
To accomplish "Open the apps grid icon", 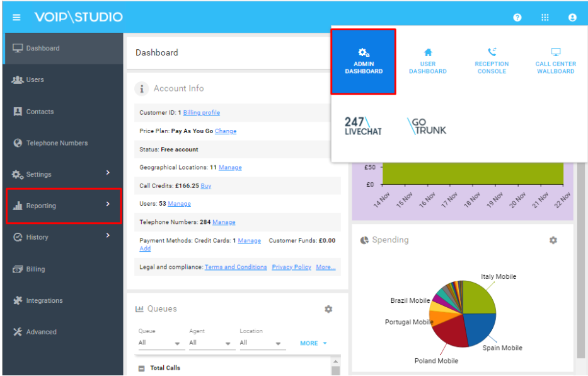I will pyautogui.click(x=545, y=17).
